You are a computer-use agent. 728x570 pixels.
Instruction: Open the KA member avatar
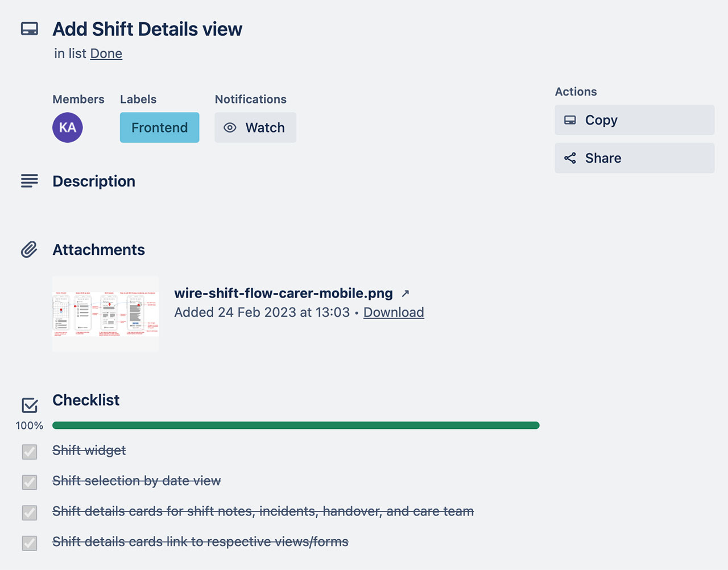point(67,127)
